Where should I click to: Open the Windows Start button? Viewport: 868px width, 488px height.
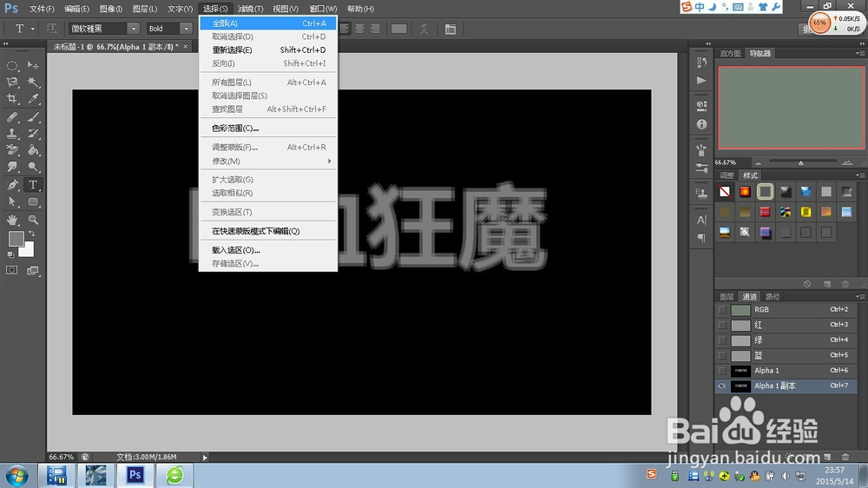point(16,476)
